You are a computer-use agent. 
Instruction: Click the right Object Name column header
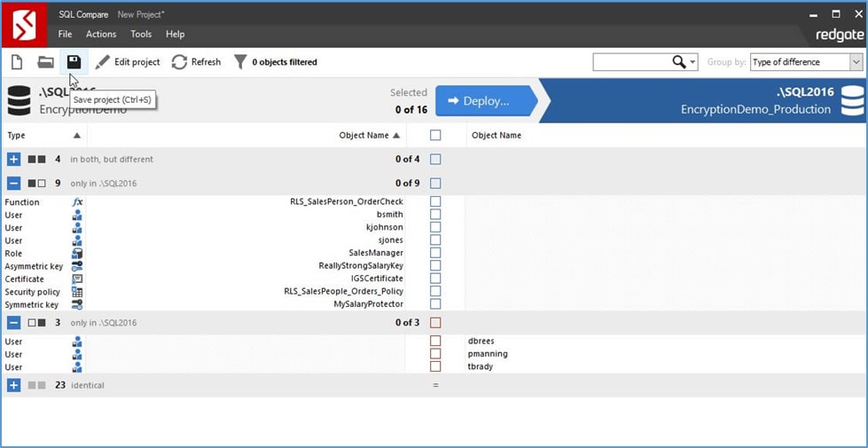[497, 135]
